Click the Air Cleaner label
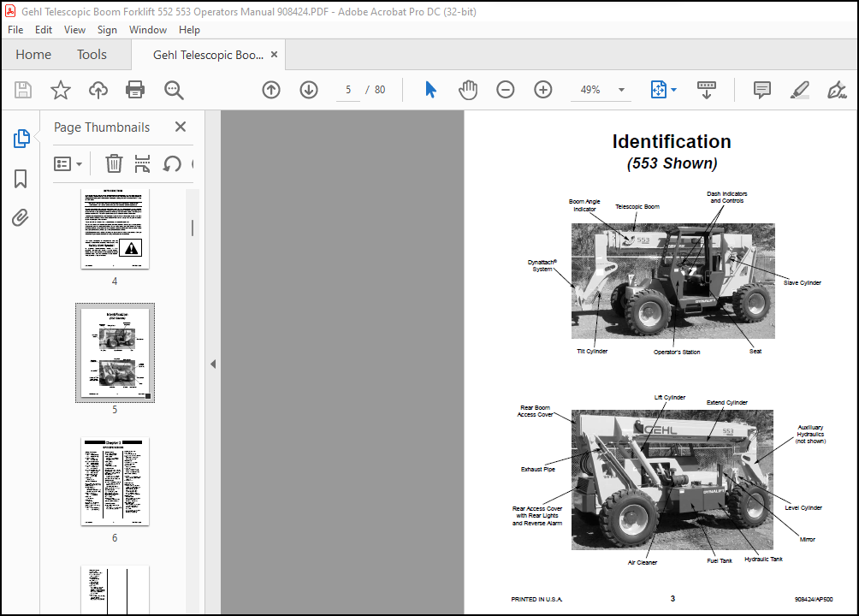859x616 pixels. 642,562
